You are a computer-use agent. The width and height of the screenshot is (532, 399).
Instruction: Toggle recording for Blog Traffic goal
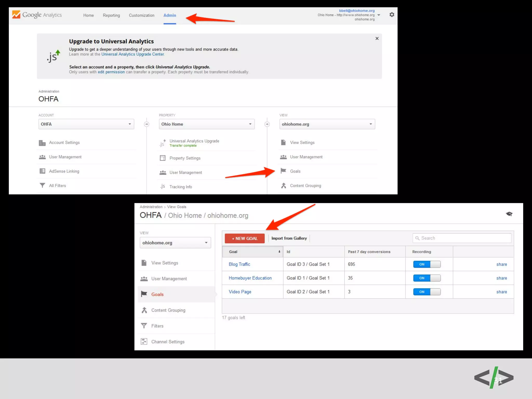point(427,264)
